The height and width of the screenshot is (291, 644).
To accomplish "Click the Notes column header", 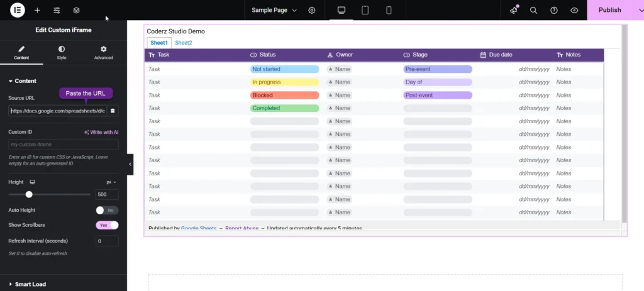I will [x=569, y=55].
